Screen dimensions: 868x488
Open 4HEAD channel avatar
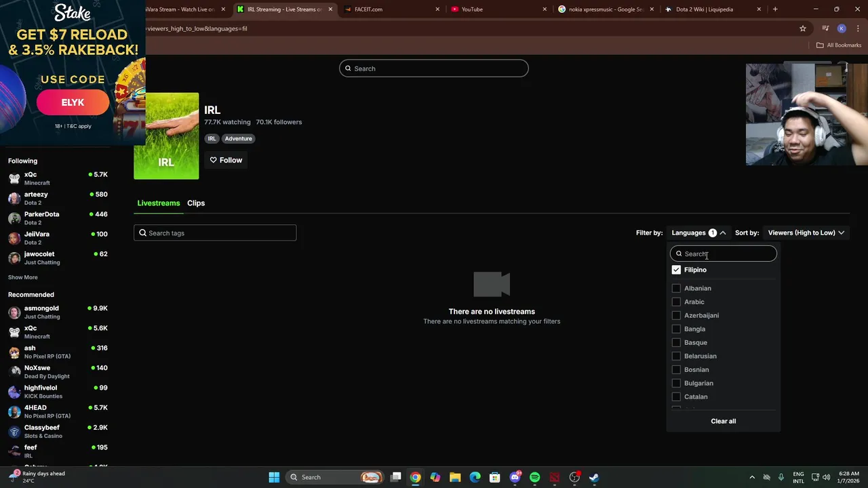(14, 411)
